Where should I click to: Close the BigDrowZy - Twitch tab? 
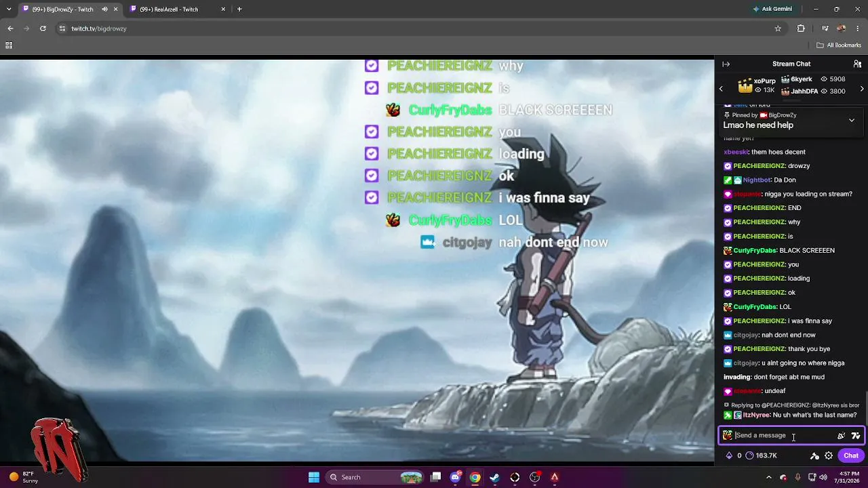(x=116, y=9)
